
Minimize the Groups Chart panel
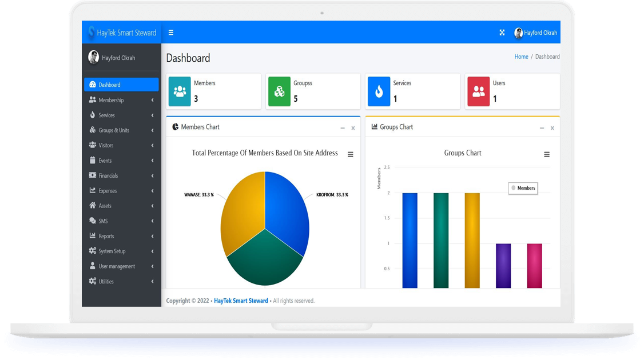(x=542, y=128)
